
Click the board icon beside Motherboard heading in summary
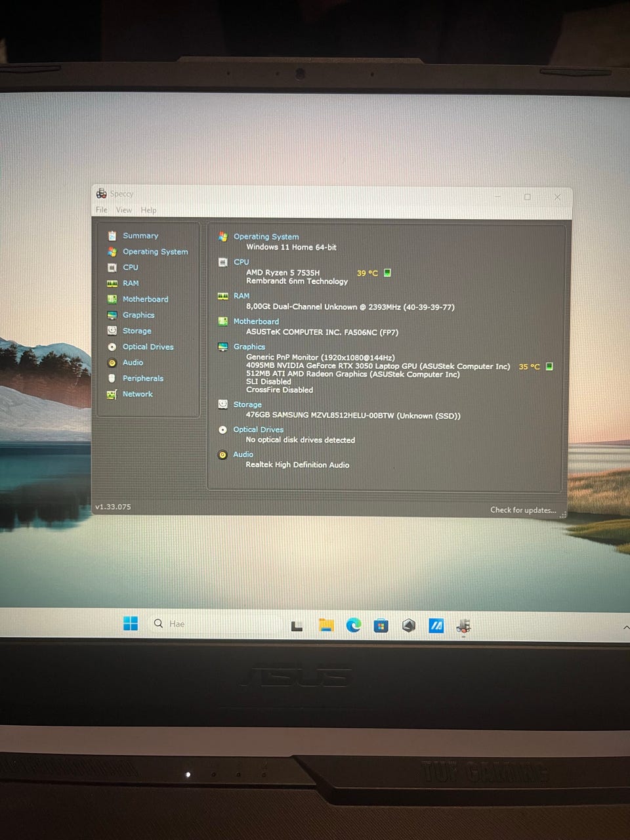click(223, 322)
